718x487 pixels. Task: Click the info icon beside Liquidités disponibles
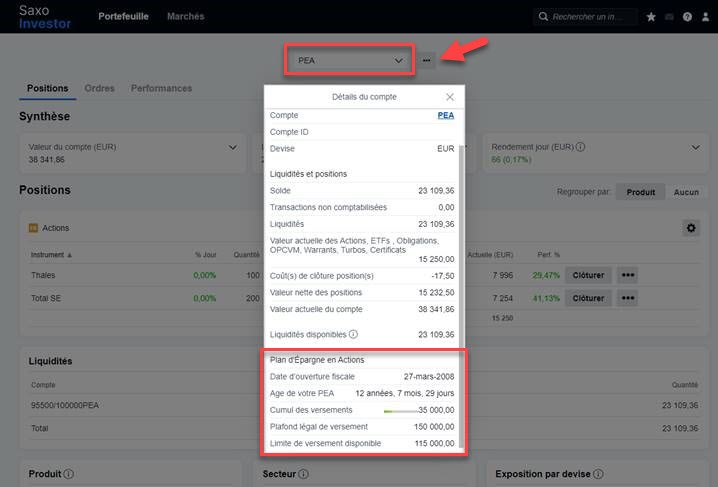click(x=353, y=334)
